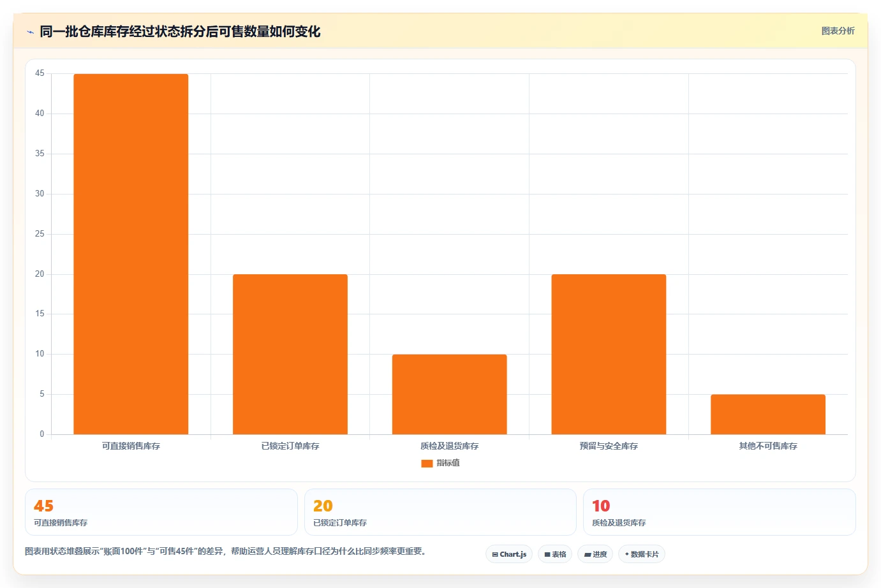Open the stat card showing 20

[440, 512]
